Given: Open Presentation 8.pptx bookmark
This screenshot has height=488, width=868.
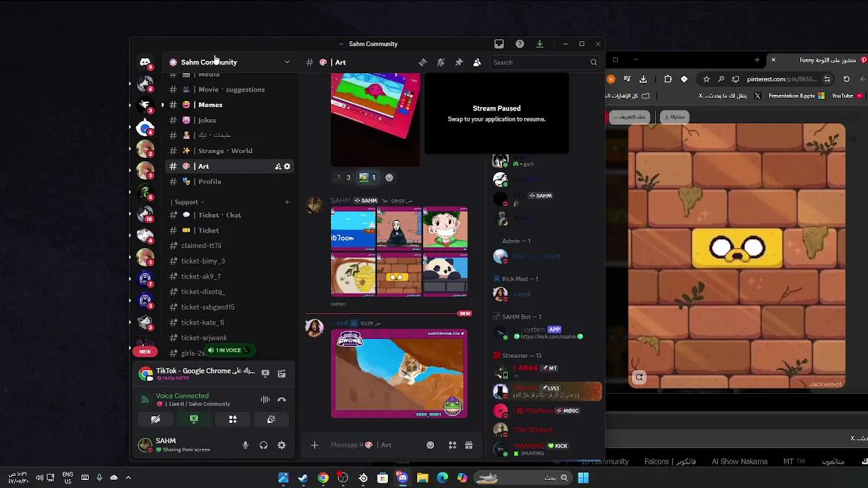Looking at the screenshot, I should (x=797, y=96).
